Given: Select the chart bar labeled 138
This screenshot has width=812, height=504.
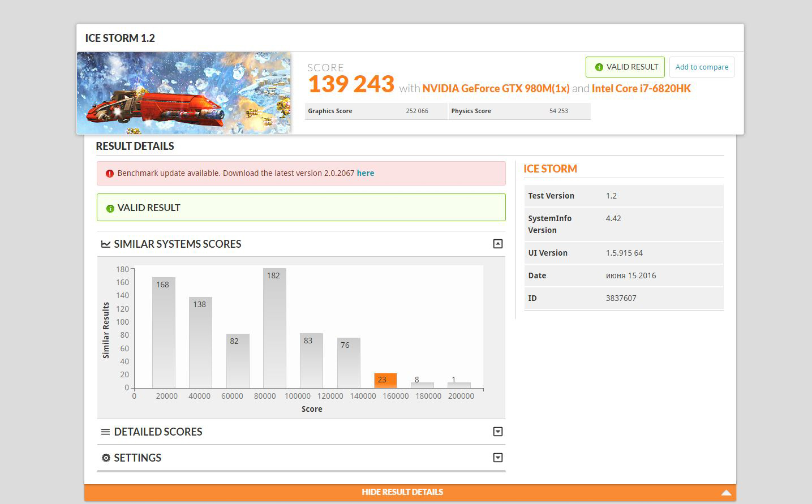Looking at the screenshot, I should point(200,342).
